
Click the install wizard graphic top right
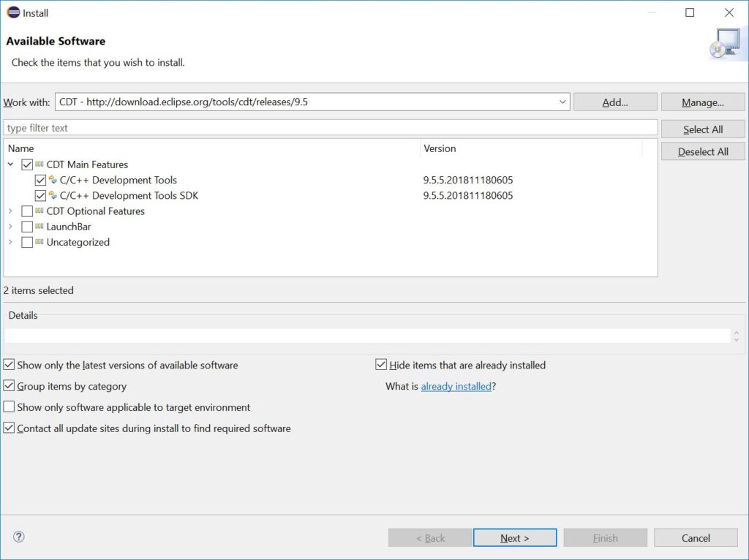[x=726, y=43]
